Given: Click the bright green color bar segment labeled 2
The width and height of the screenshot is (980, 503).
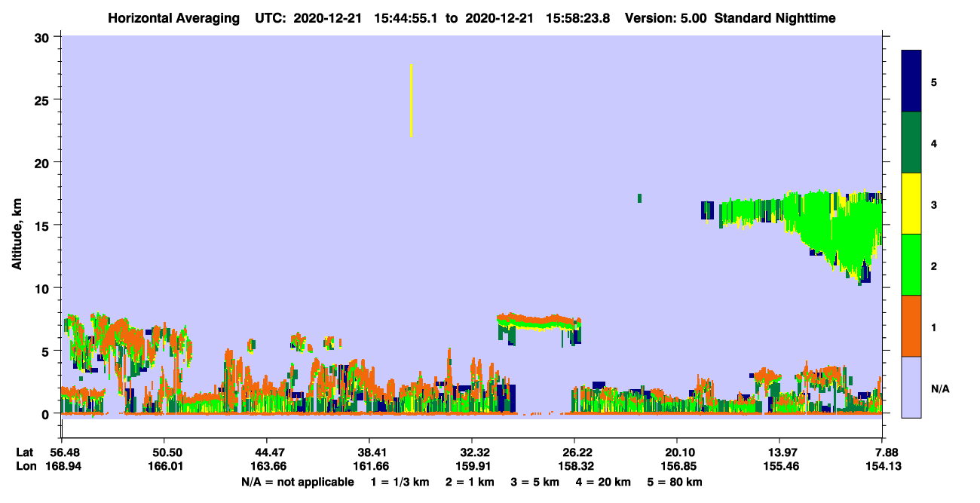Looking at the screenshot, I should point(911,265).
